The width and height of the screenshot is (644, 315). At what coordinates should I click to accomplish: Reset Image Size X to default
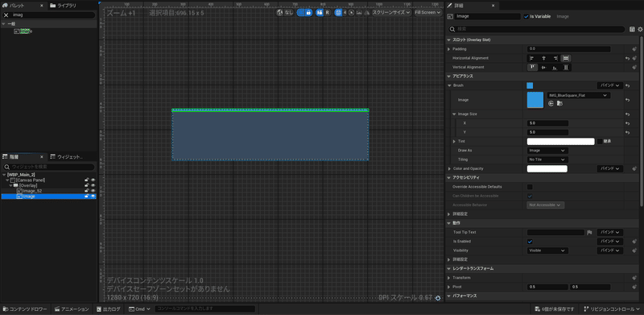tap(627, 123)
